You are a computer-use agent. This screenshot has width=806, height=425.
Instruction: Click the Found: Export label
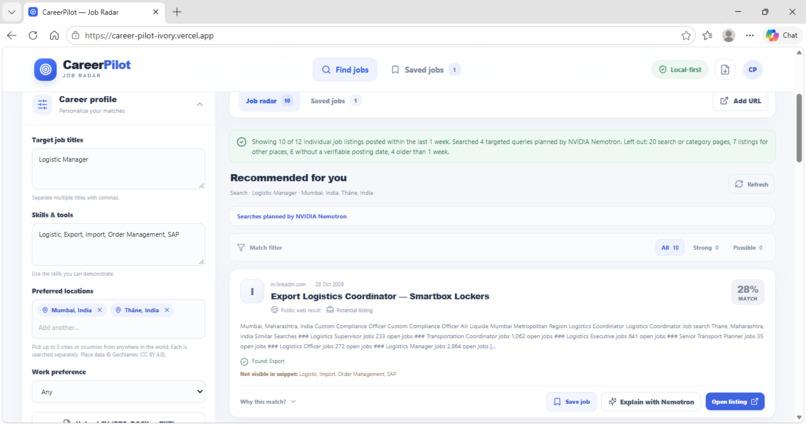click(x=263, y=361)
